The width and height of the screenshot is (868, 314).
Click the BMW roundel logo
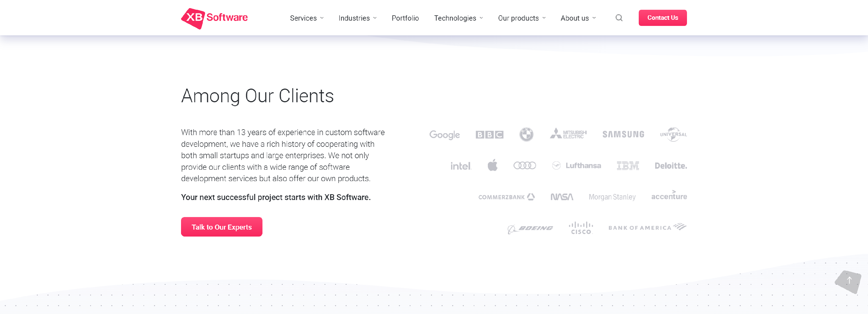(x=526, y=134)
